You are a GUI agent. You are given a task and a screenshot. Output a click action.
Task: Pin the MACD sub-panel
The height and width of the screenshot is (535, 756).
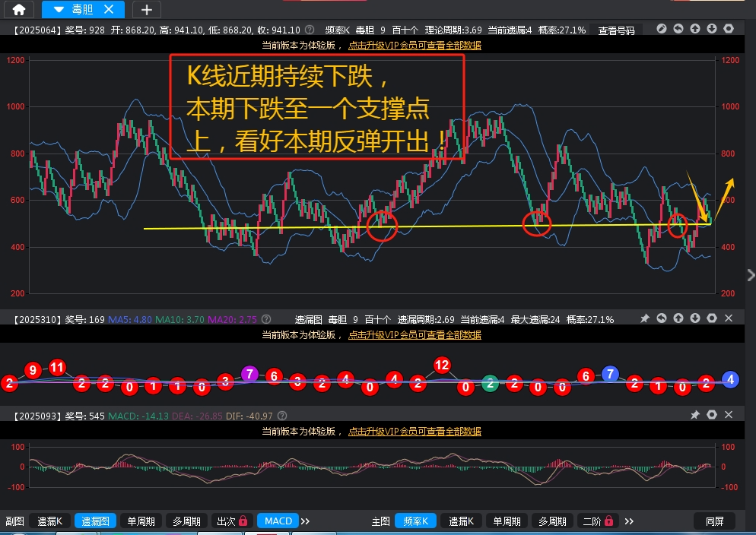click(x=694, y=415)
